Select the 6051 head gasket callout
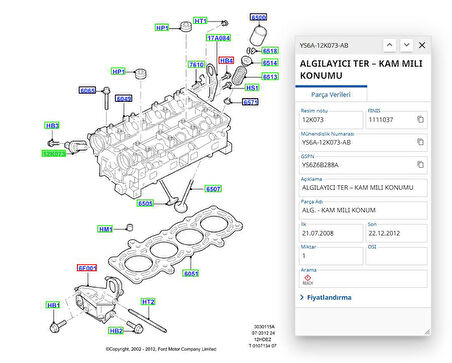This screenshot has height=363, width=452. click(191, 273)
